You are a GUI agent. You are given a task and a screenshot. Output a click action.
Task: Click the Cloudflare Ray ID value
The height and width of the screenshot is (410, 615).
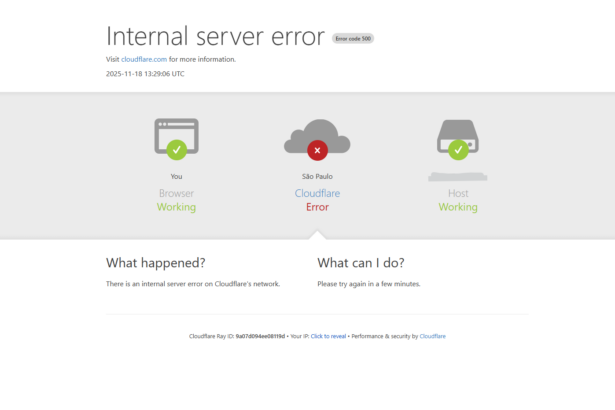[x=260, y=336]
